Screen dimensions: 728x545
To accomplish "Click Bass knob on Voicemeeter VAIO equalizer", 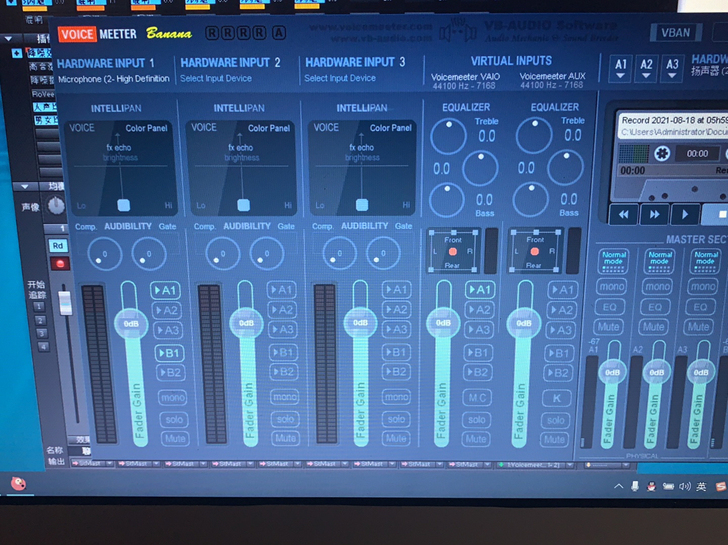I will tap(447, 200).
